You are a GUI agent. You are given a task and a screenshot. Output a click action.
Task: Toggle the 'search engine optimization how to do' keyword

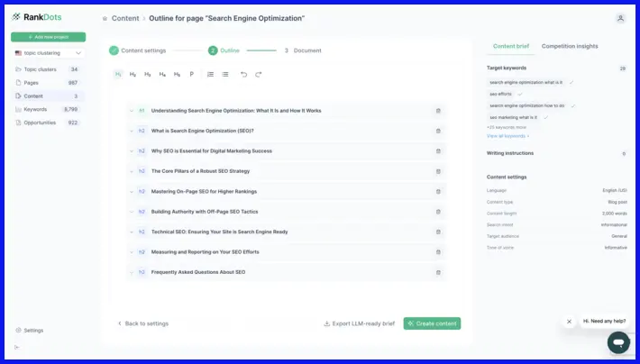(x=527, y=105)
